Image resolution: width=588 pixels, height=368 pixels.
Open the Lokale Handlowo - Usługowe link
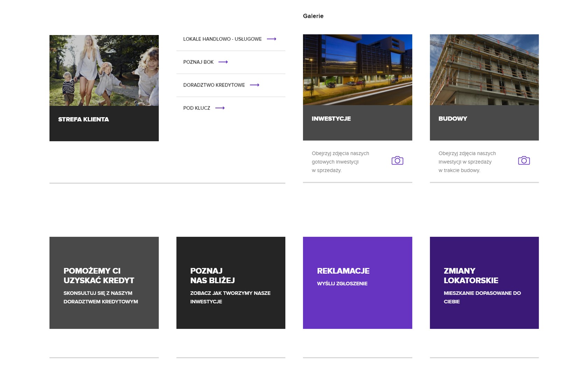(222, 39)
